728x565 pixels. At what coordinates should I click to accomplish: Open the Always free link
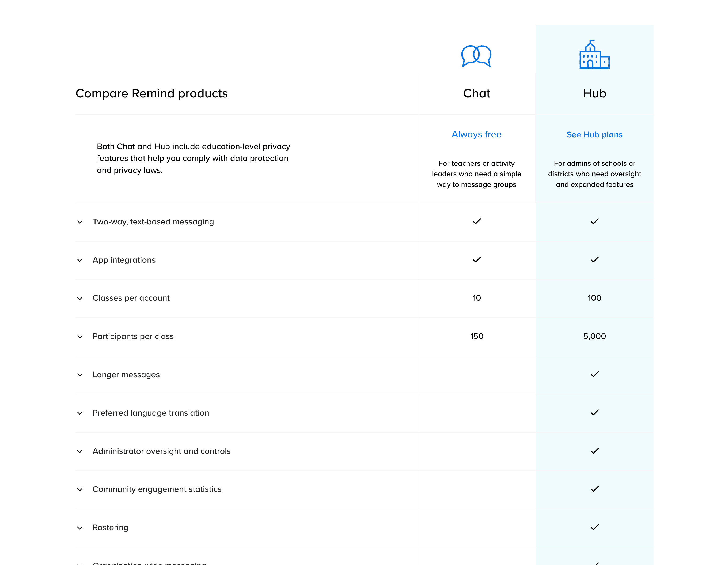point(476,134)
